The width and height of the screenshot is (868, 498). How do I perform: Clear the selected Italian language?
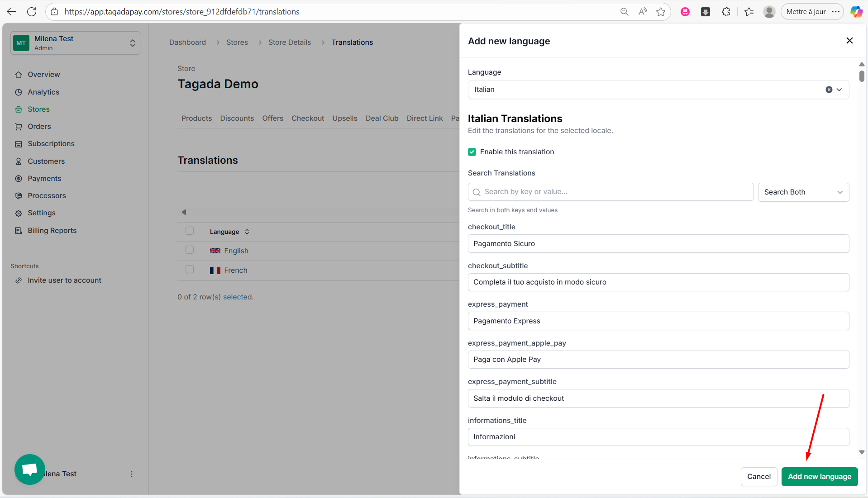[x=829, y=90]
